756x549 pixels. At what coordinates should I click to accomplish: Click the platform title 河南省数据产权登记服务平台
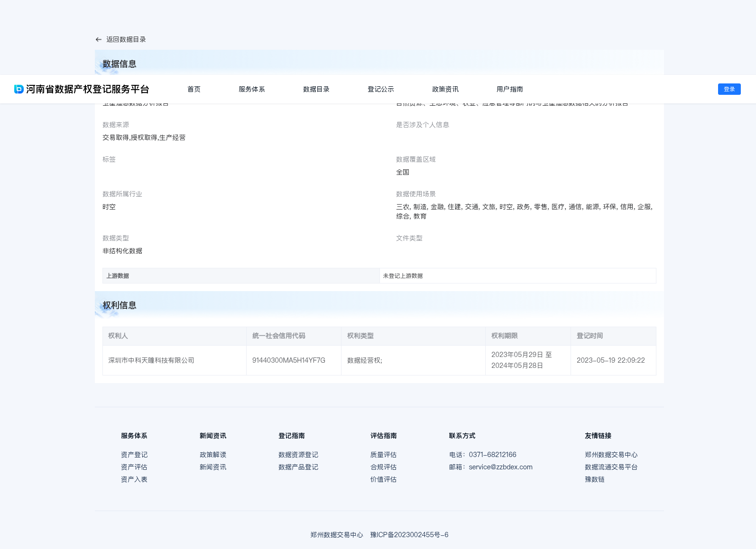[88, 89]
